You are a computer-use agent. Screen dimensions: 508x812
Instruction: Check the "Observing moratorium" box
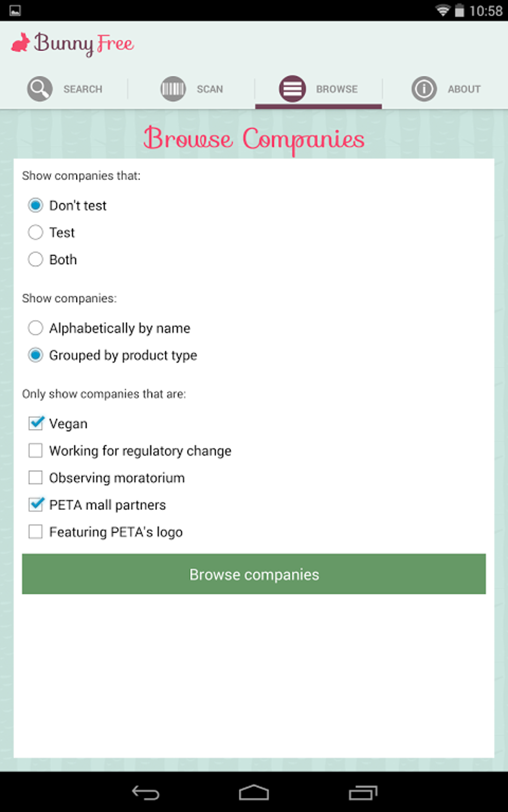(36, 478)
